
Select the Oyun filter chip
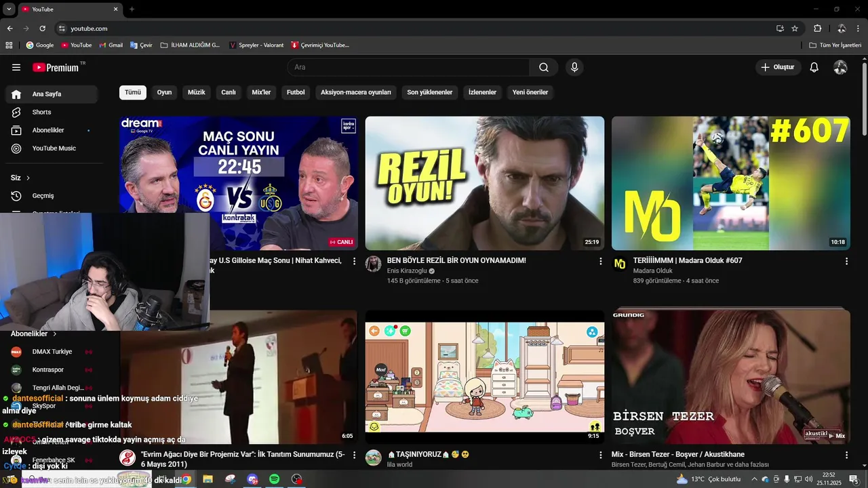point(164,92)
